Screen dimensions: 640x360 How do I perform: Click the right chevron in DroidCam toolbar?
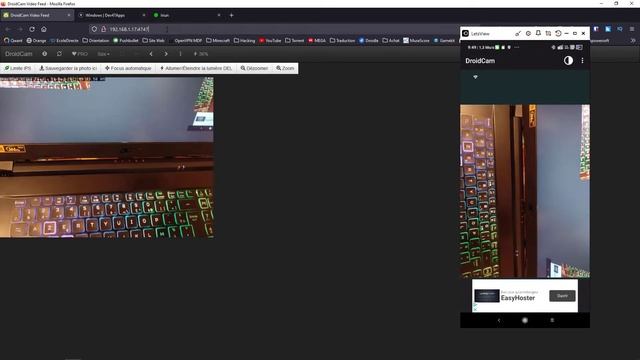pos(166,54)
